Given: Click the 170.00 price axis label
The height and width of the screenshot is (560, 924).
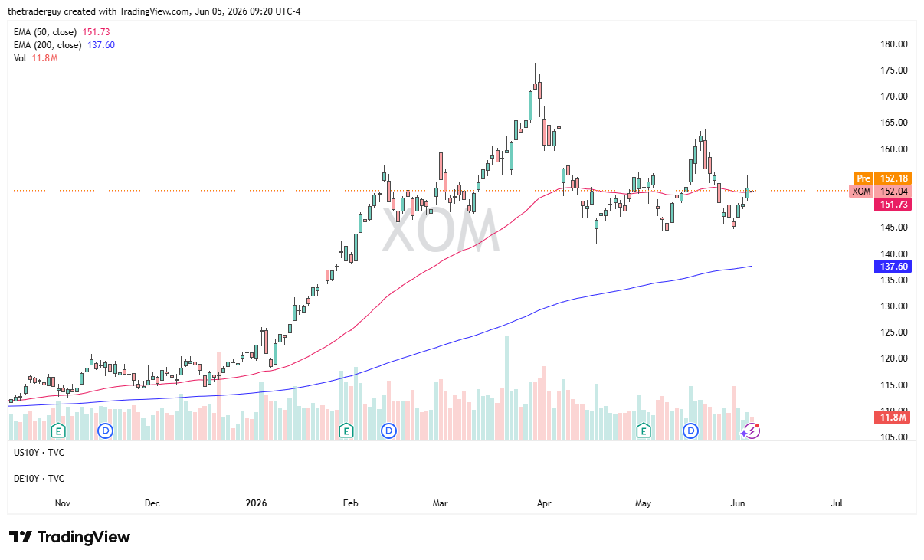Looking at the screenshot, I should point(894,97).
